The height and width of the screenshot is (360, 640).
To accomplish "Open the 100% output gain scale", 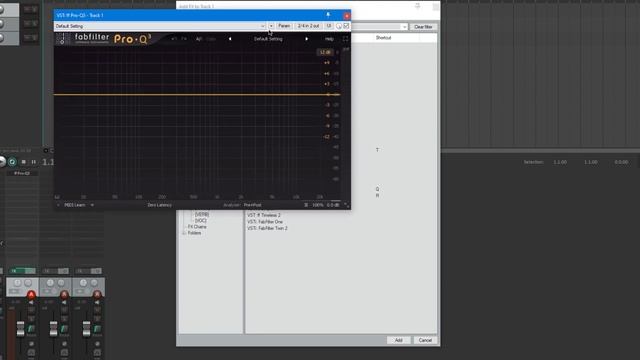I will tap(318, 205).
